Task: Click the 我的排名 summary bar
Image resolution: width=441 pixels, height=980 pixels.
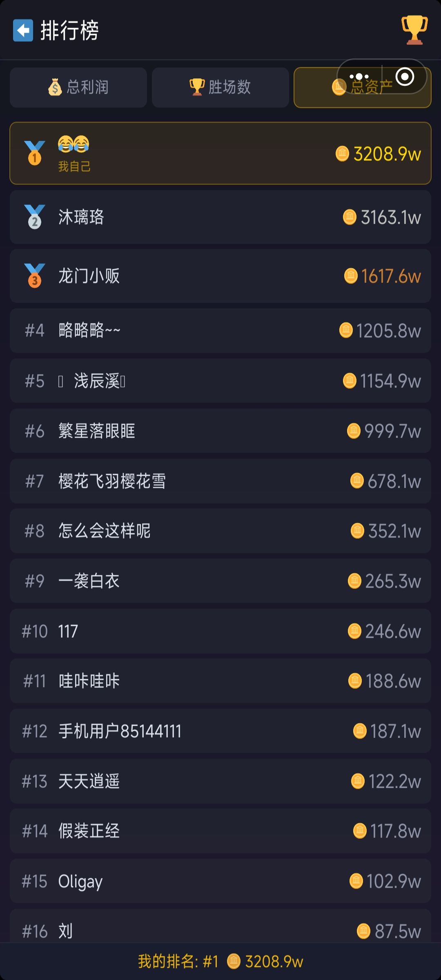Action: (220, 962)
